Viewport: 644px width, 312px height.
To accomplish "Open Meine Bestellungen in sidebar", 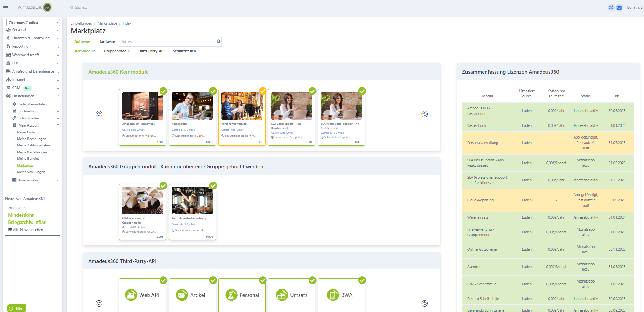I will pyautogui.click(x=32, y=152).
